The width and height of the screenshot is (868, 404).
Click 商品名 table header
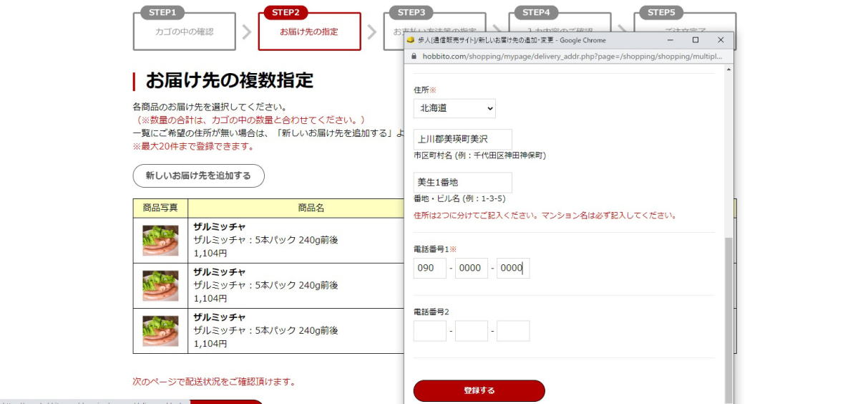coord(311,208)
